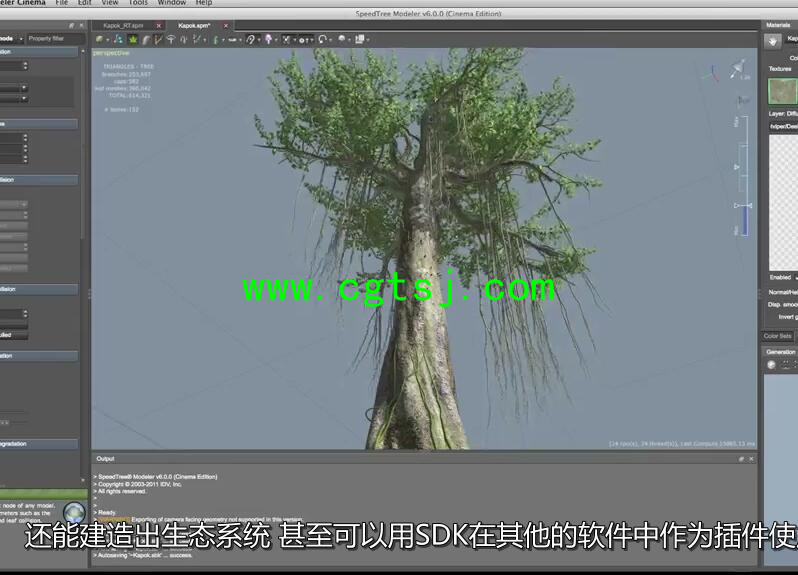Screen dimensions: 798x575
Task: Open the dropdown beside rotate arrow icon
Action: pyautogui.click(x=330, y=40)
